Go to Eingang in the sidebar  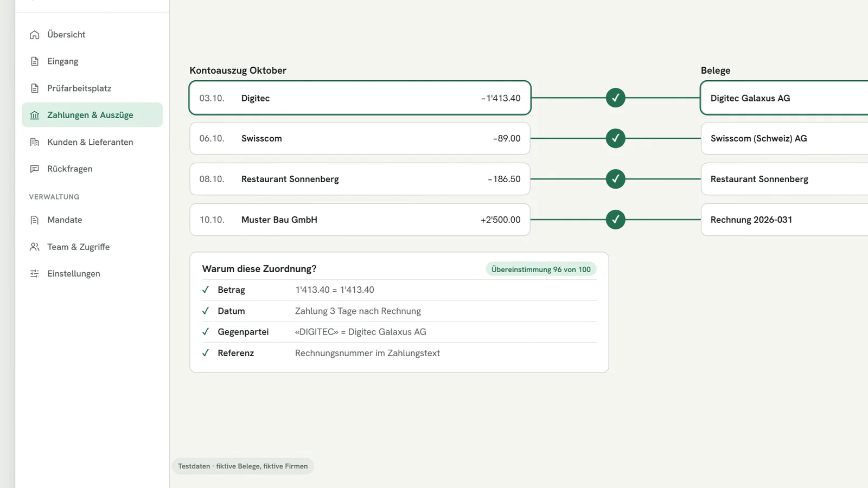coord(92,61)
